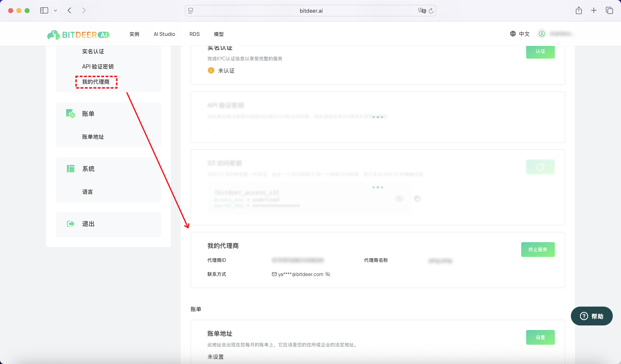Log out via the 退出 label
621x364 pixels.
[x=88, y=224]
